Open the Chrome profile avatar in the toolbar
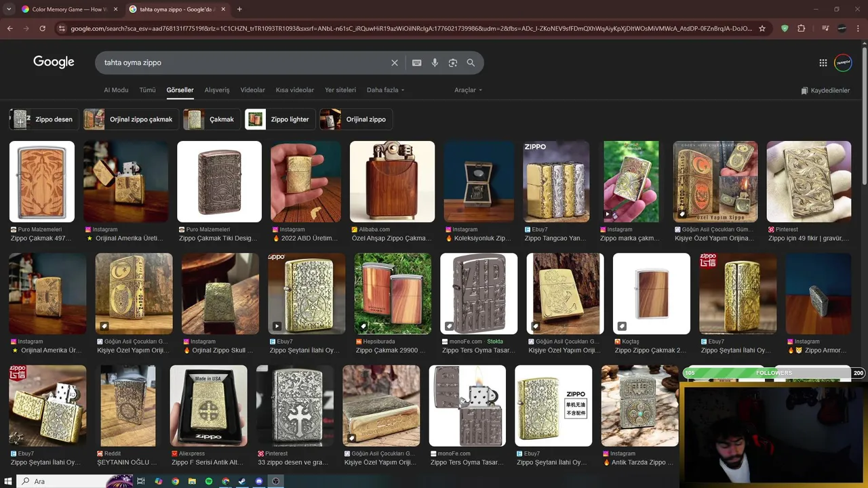Image resolution: width=868 pixels, height=488 pixels. click(x=842, y=28)
